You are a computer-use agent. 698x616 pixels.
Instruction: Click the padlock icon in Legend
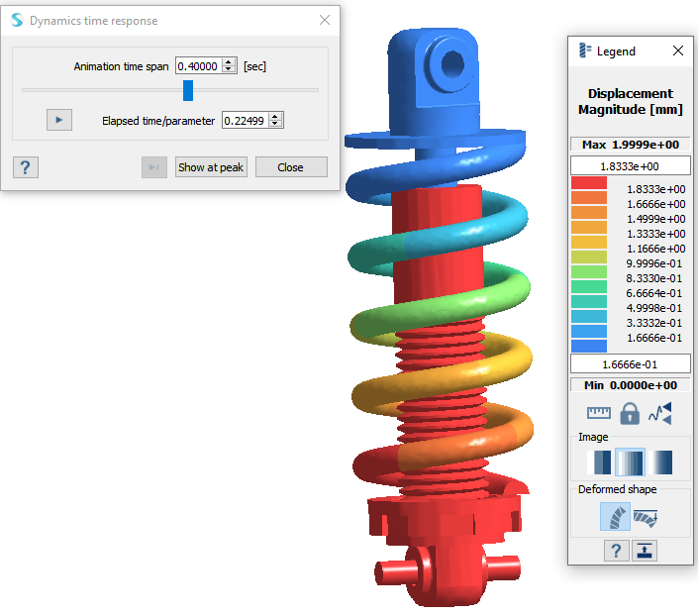tap(630, 413)
